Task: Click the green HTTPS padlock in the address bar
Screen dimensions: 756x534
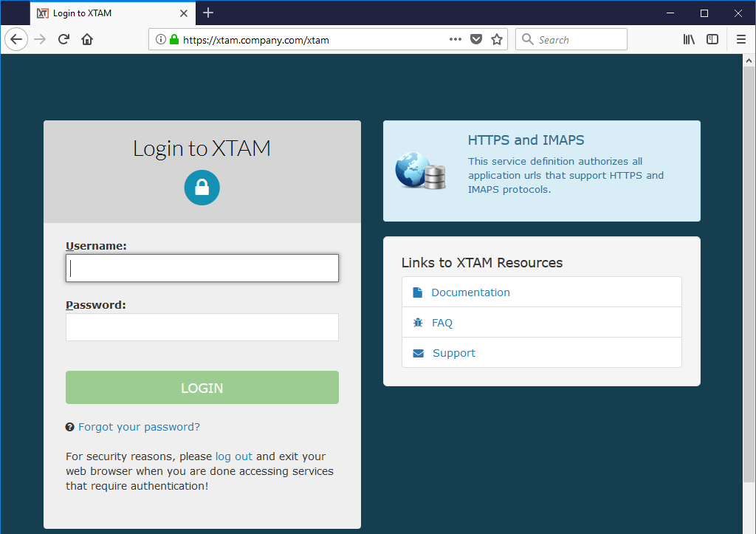Action: (173, 39)
